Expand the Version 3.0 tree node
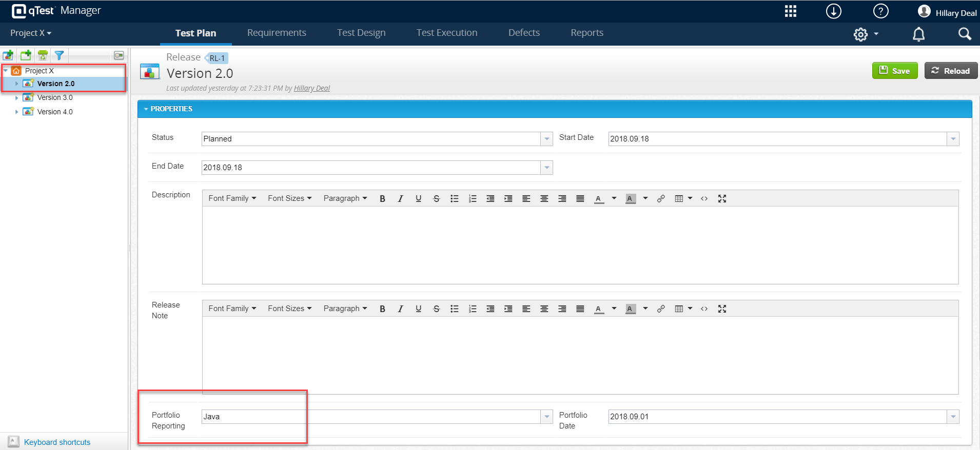 [x=16, y=98]
